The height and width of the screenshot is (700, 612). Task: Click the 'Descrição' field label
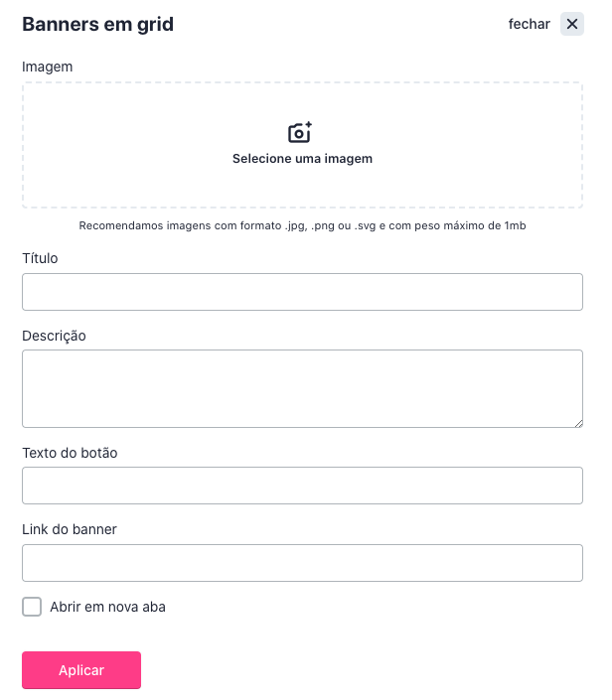click(x=54, y=336)
